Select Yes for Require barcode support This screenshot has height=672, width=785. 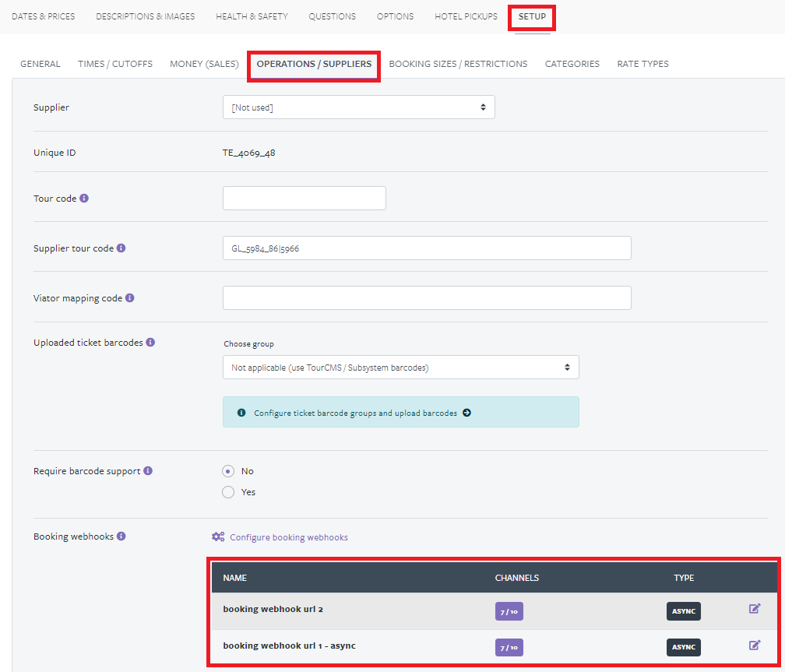pos(228,492)
